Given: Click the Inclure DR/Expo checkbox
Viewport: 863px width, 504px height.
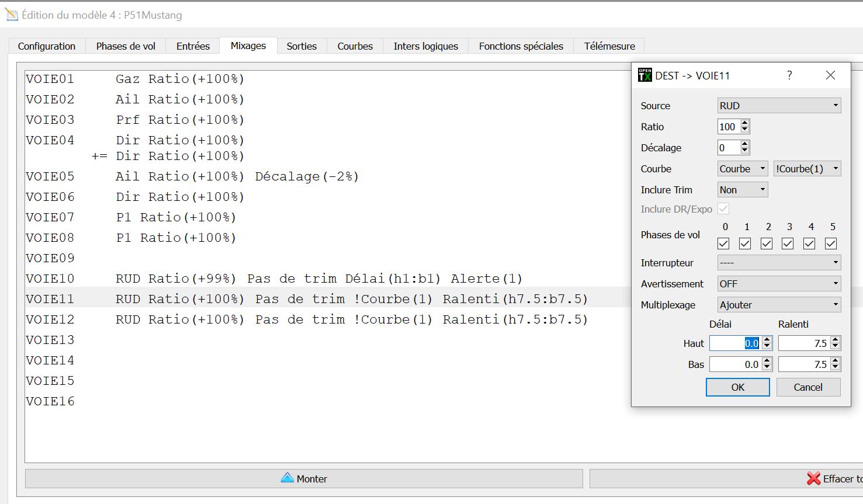Looking at the screenshot, I should pos(723,208).
